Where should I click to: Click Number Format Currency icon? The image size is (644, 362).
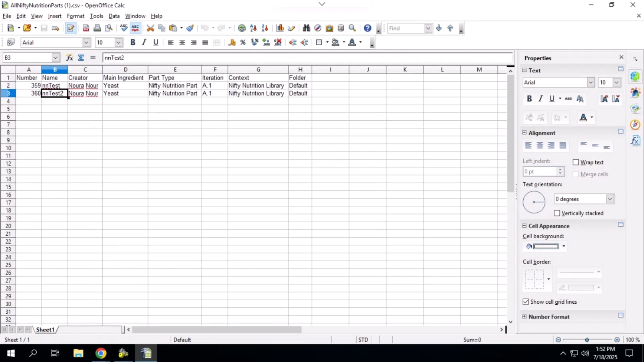[231, 42]
